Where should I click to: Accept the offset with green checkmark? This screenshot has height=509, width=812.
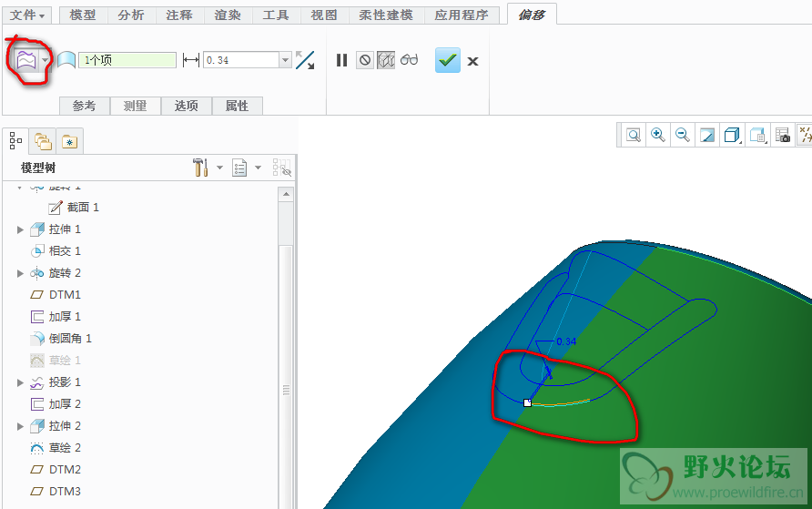point(448,60)
